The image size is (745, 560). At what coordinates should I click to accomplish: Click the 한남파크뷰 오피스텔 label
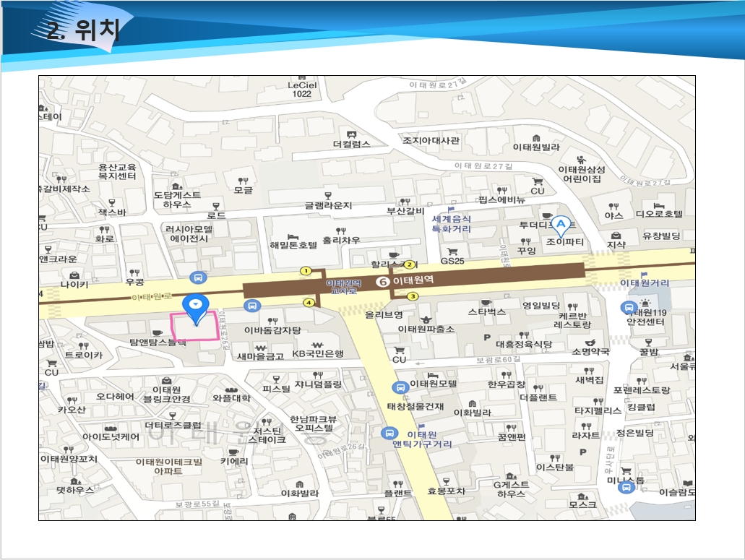pyautogui.click(x=314, y=423)
